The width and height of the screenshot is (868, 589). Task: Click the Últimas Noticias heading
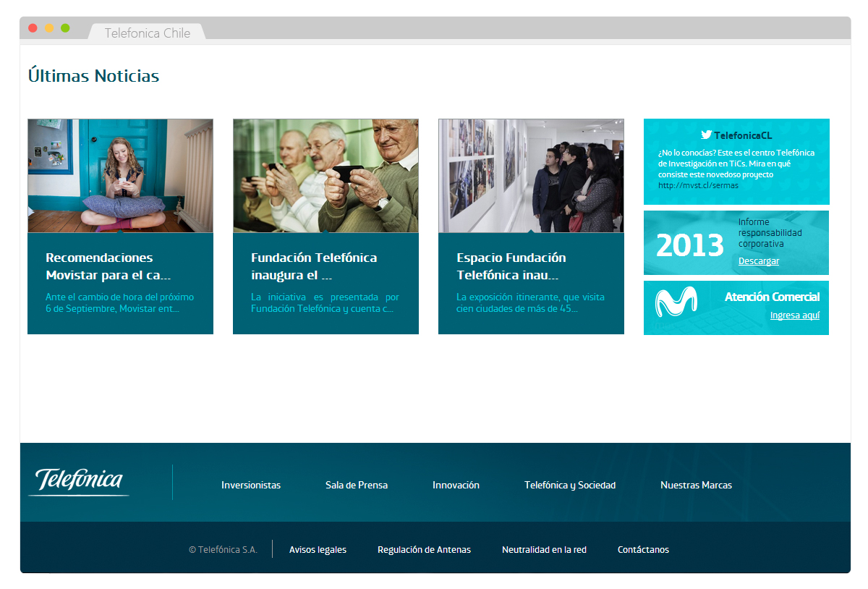[93, 76]
